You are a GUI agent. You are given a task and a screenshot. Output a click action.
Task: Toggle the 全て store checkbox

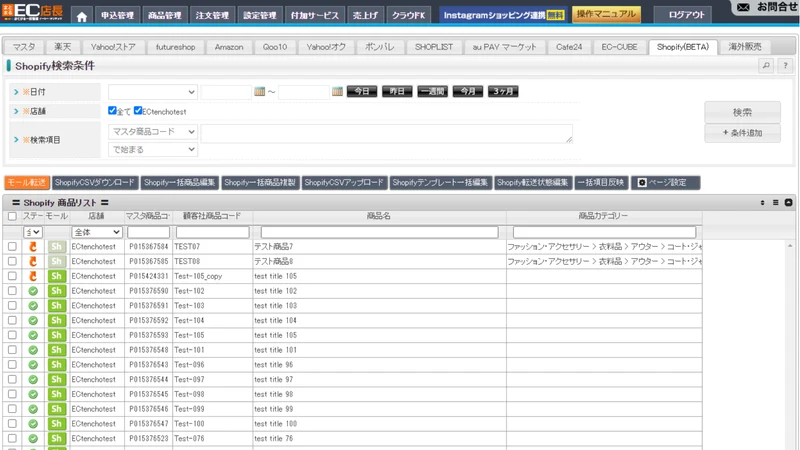[112, 110]
